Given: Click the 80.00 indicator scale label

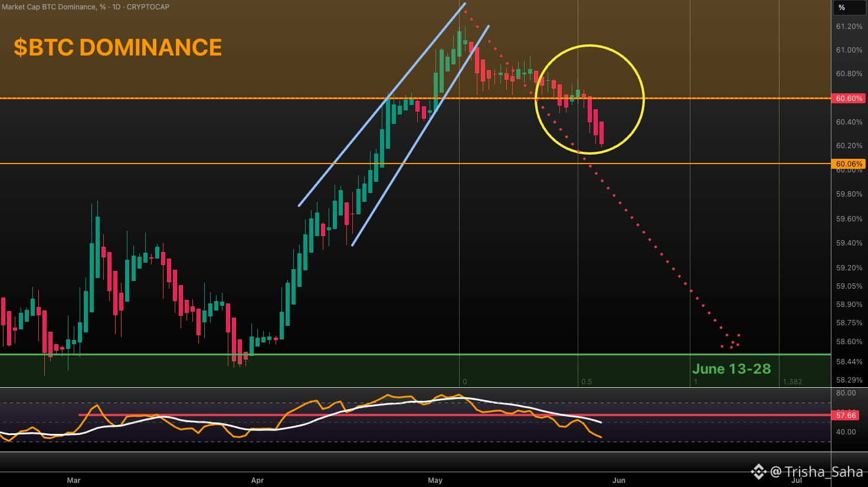Looking at the screenshot, I should 846,393.
